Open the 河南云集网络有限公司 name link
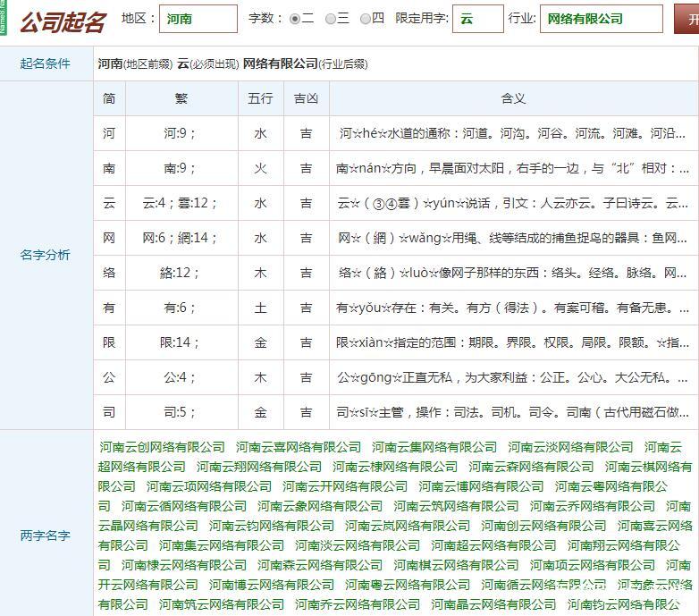This screenshot has height=616, width=699. (x=434, y=447)
